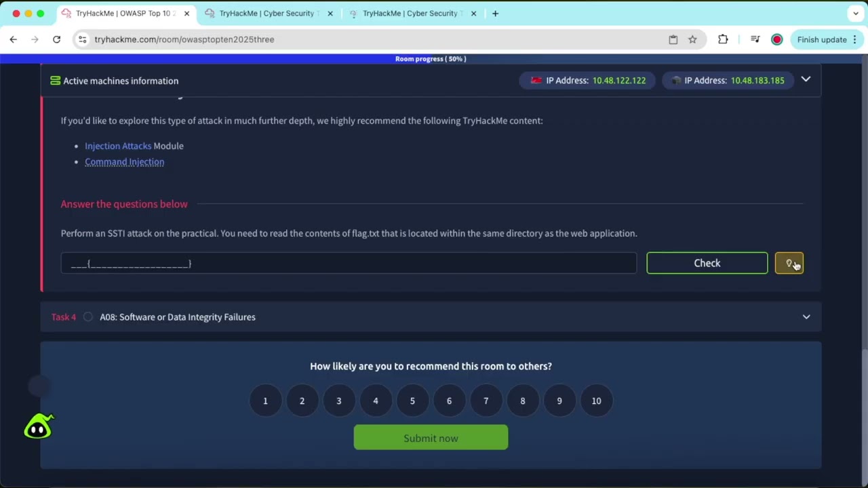Image resolution: width=868 pixels, height=488 pixels.
Task: Rate the room 3
Action: point(338,401)
